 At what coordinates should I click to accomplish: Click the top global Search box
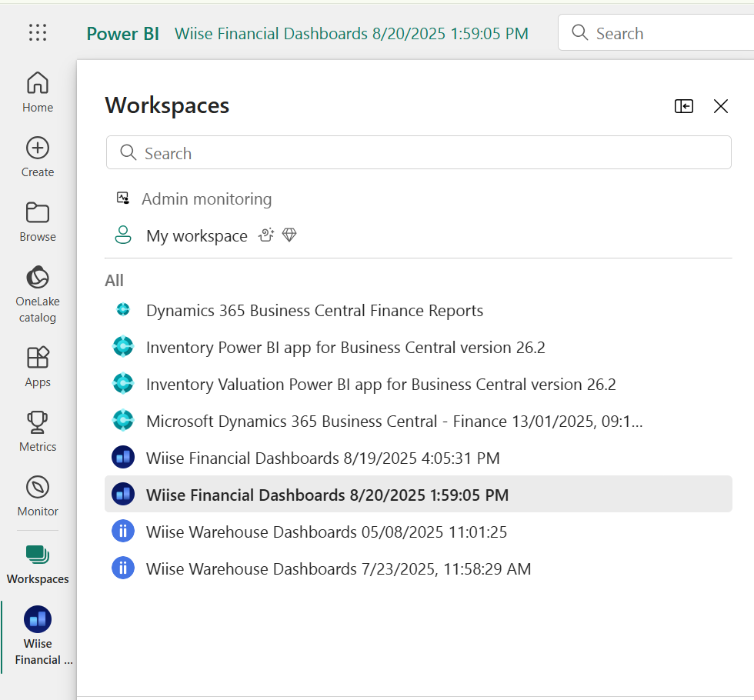pyautogui.click(x=656, y=32)
